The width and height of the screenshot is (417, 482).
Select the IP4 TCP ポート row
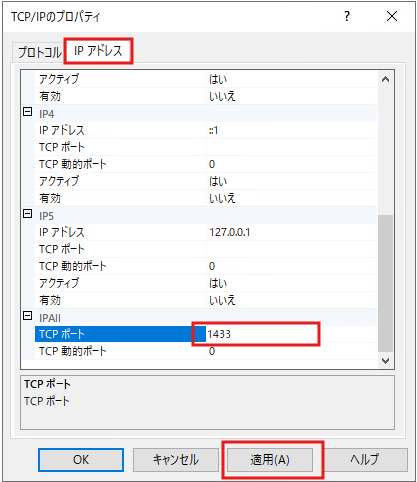(x=206, y=147)
